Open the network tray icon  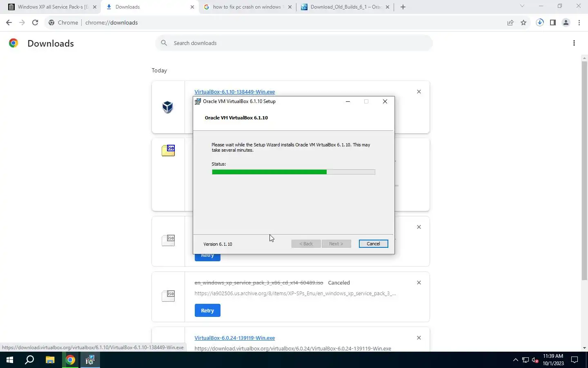coord(526,360)
